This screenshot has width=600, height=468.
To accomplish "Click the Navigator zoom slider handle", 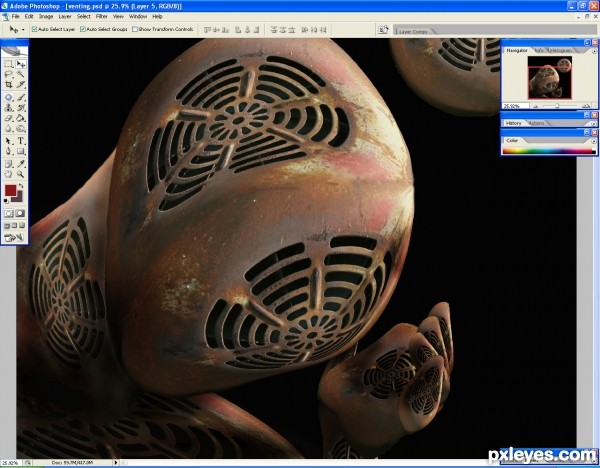I will [557, 106].
